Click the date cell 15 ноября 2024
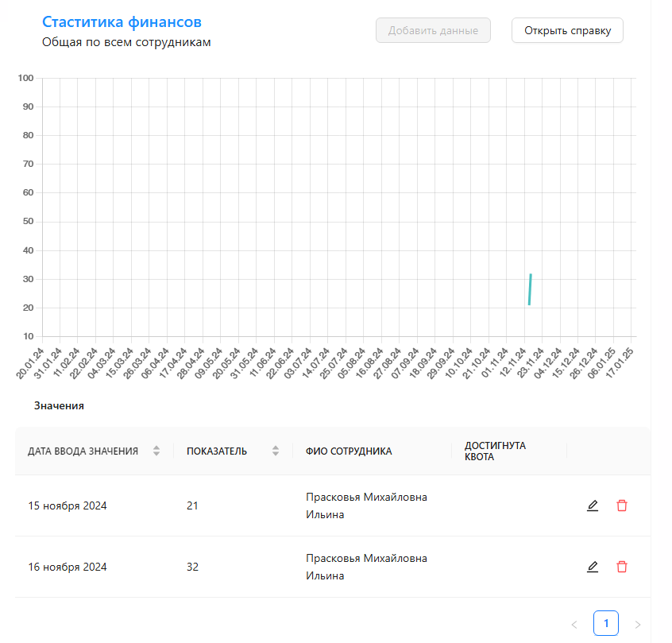This screenshot has height=643, width=672. point(68,505)
